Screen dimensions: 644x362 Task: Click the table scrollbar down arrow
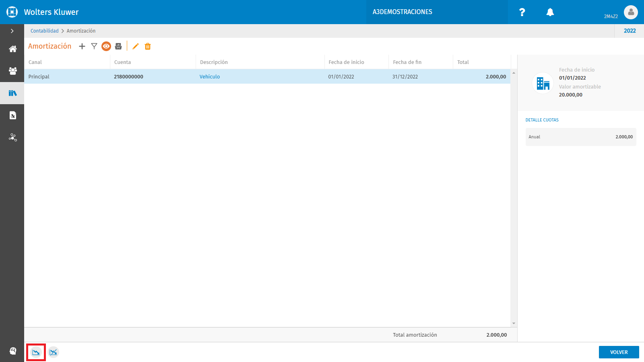point(514,323)
